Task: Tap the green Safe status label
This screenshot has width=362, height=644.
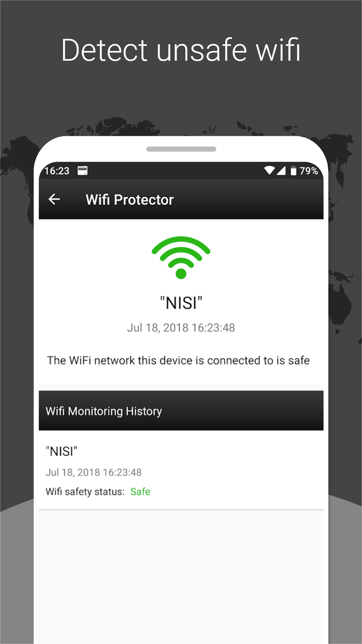Action: tap(140, 491)
